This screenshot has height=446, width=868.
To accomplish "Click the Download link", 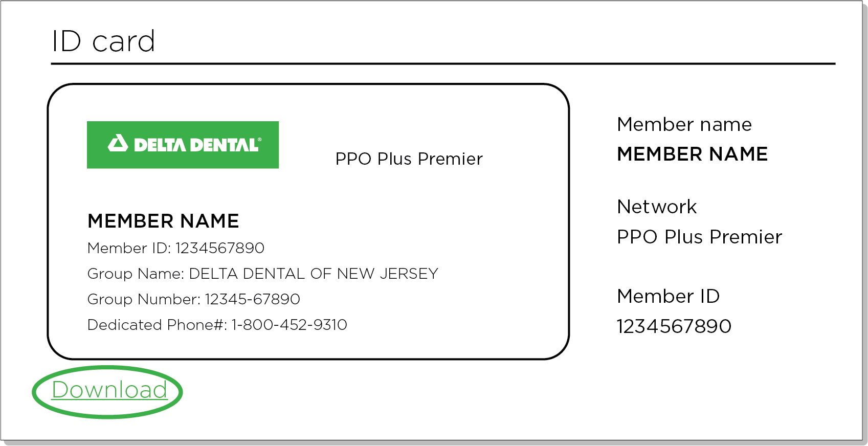I will coord(109,390).
